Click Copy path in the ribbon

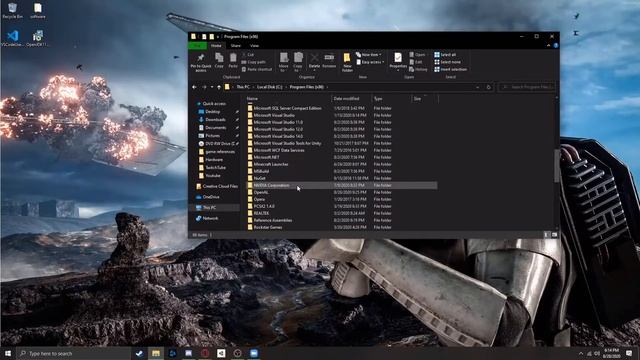(253, 62)
